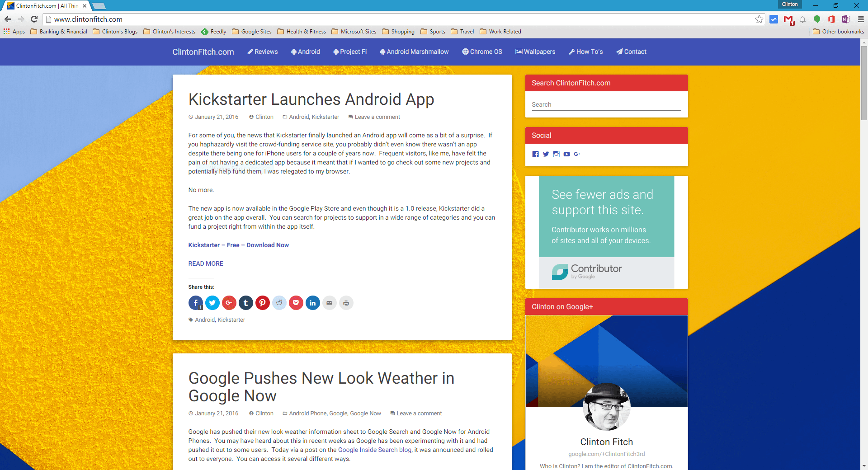This screenshot has width=868, height=470.
Task: Share Kickstarter post on Reddit
Action: point(279,303)
